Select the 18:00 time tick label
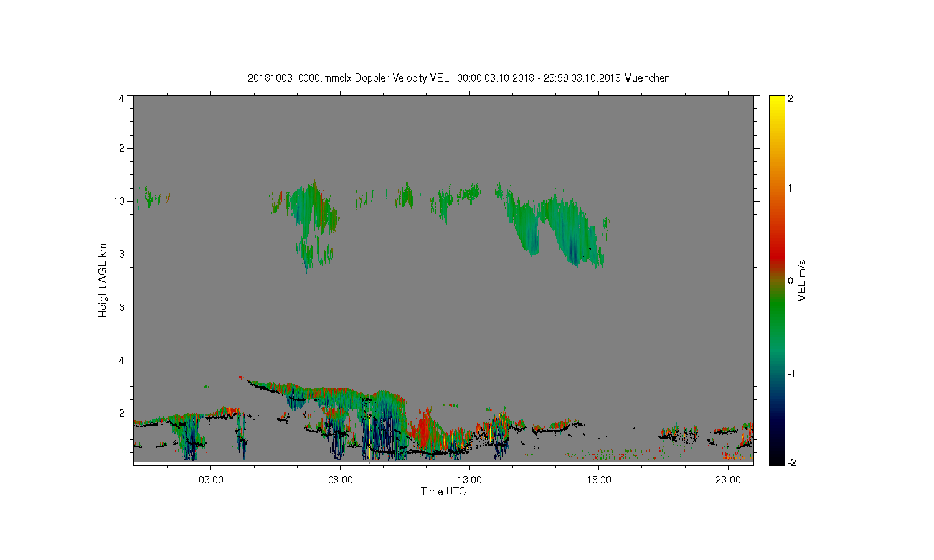This screenshot has width=934, height=560. [x=599, y=480]
